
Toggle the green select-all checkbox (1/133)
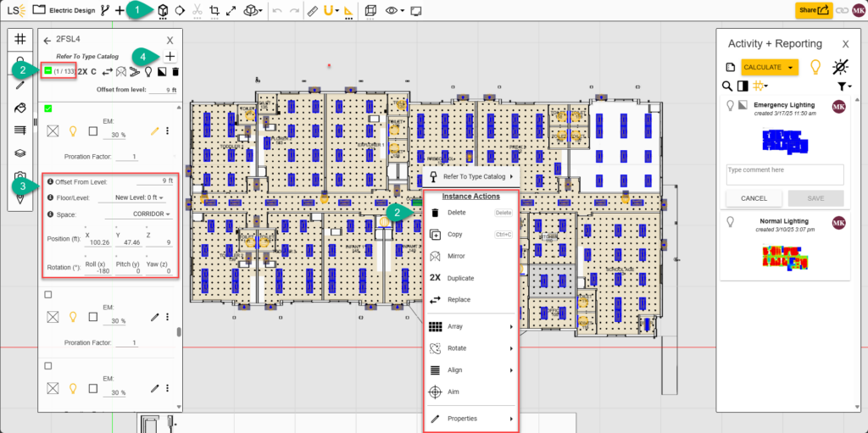(48, 71)
